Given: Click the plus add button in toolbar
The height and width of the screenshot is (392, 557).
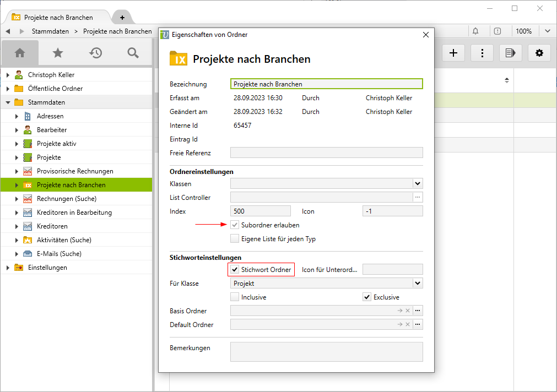Looking at the screenshot, I should (453, 53).
